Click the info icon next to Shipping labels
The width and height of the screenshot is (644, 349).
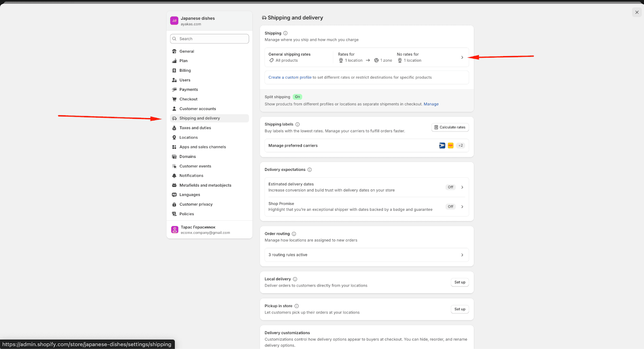pos(297,124)
